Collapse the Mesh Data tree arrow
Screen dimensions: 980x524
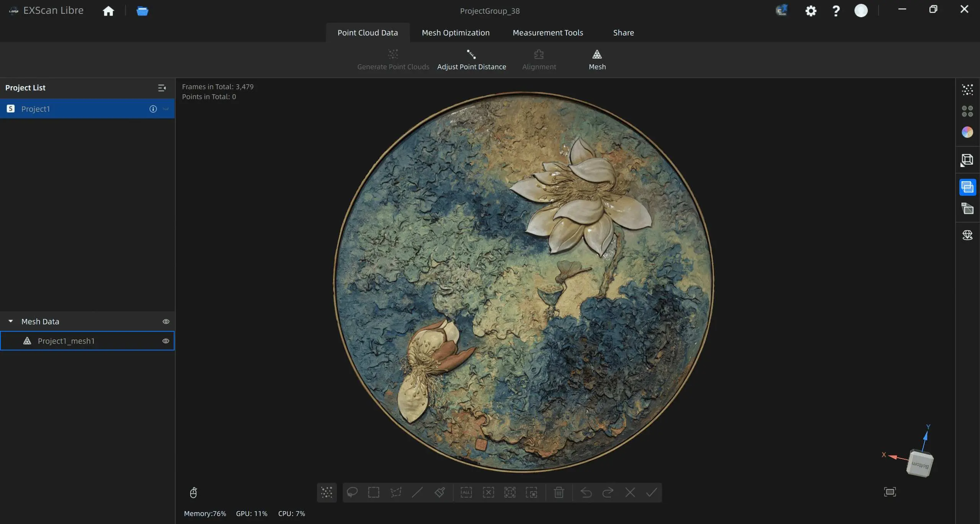pyautogui.click(x=11, y=321)
